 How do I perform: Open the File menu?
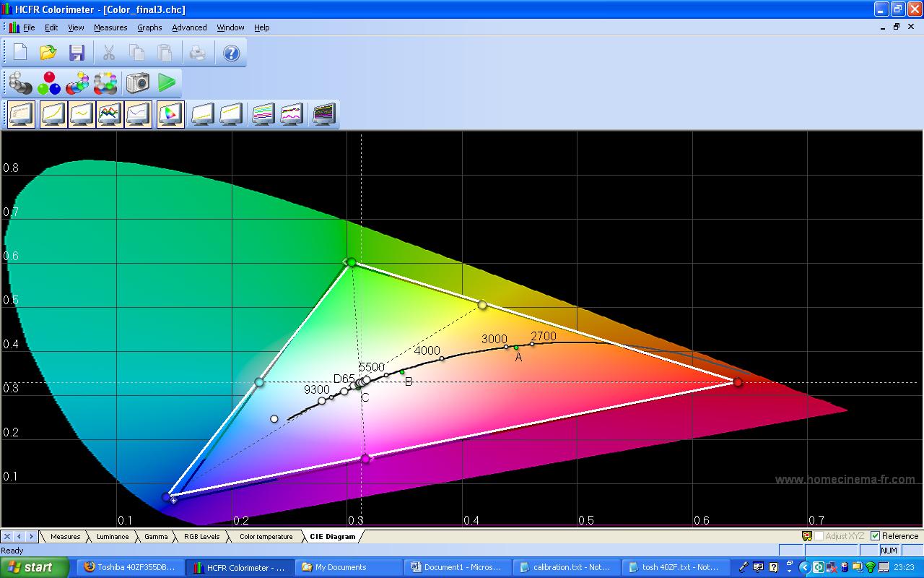(29, 27)
